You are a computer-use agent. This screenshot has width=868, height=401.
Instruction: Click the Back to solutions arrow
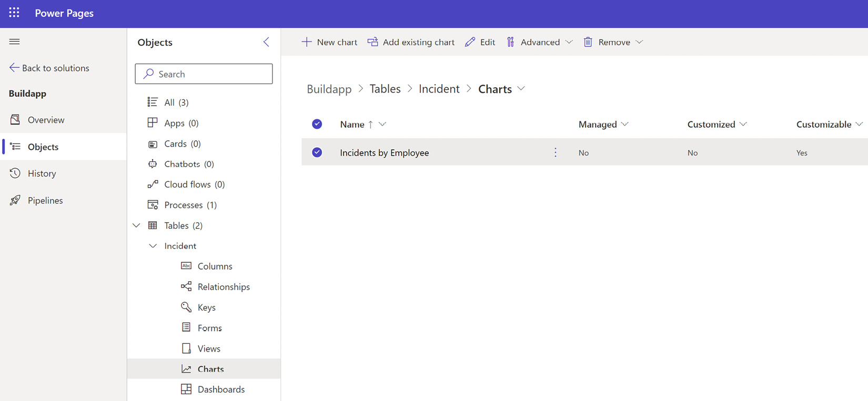pyautogui.click(x=14, y=67)
